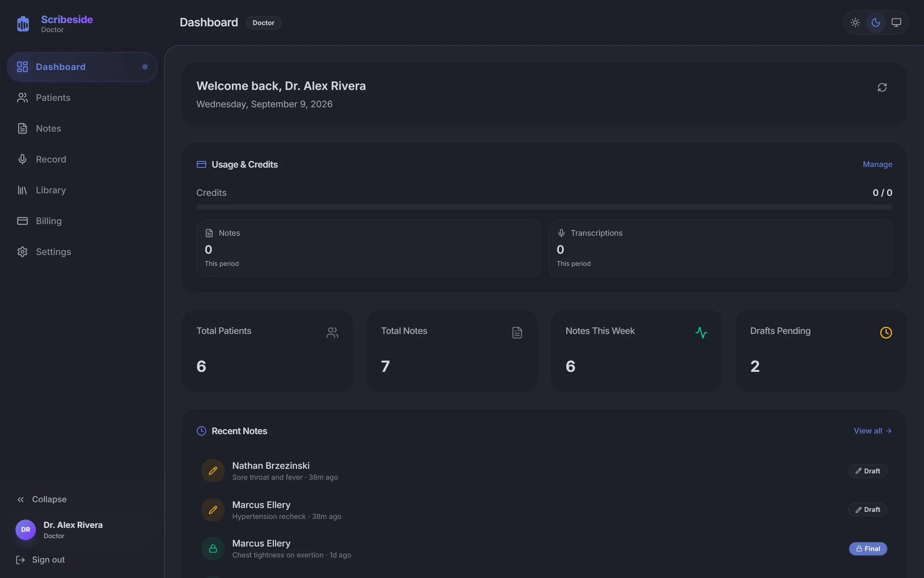Viewport: 924px width, 578px height.
Task: Open the Billing sidebar item
Action: pyautogui.click(x=82, y=221)
